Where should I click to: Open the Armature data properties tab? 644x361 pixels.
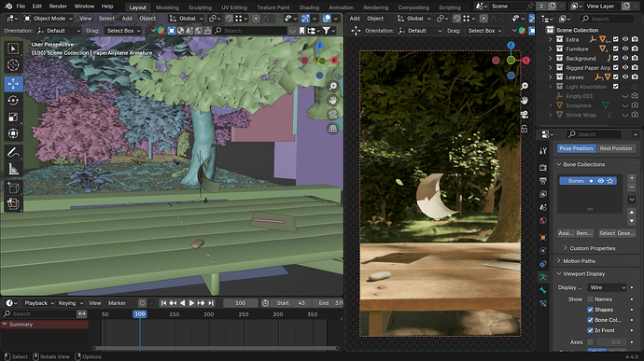(543, 277)
